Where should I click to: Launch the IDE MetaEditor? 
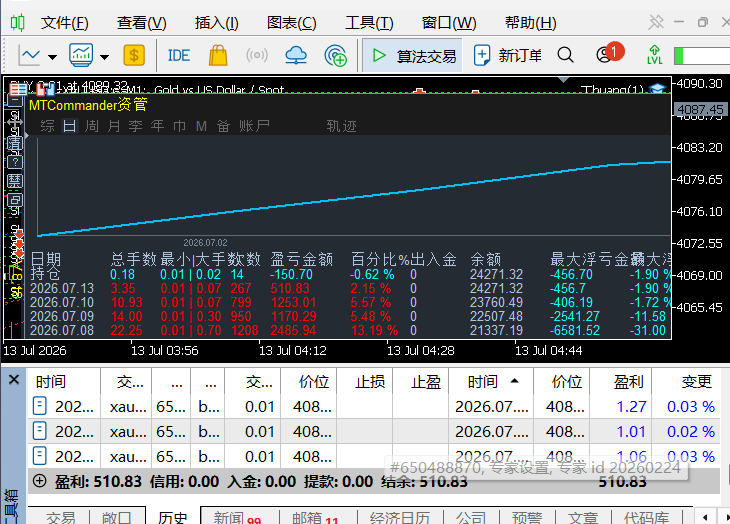179,56
